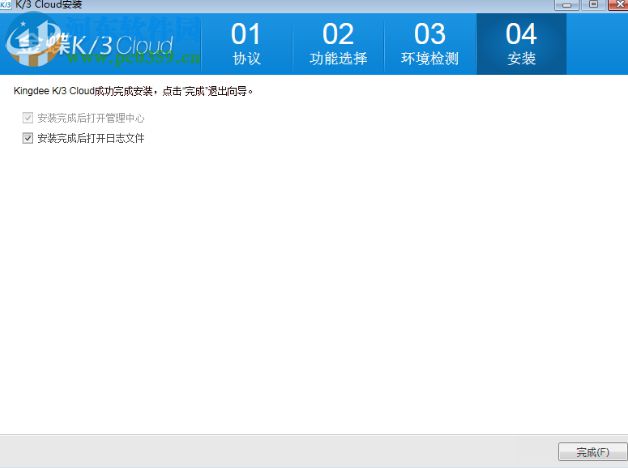
Task: Select step 01 协议 tab
Action: pos(246,44)
